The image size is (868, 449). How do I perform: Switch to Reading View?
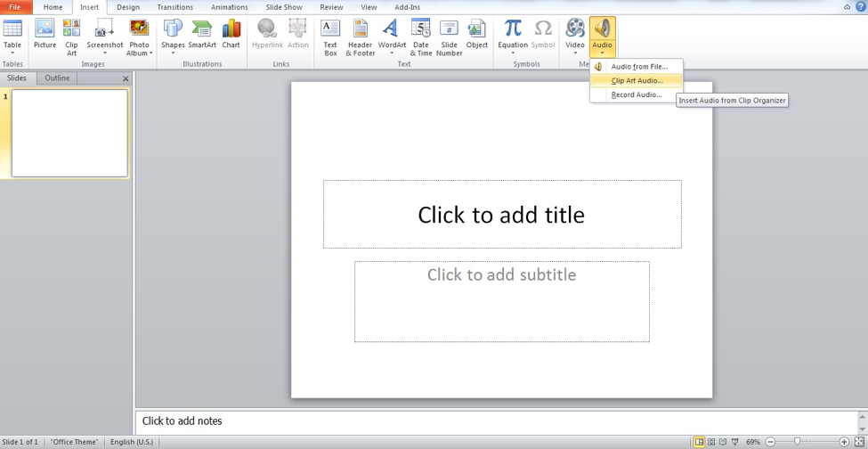(x=723, y=442)
